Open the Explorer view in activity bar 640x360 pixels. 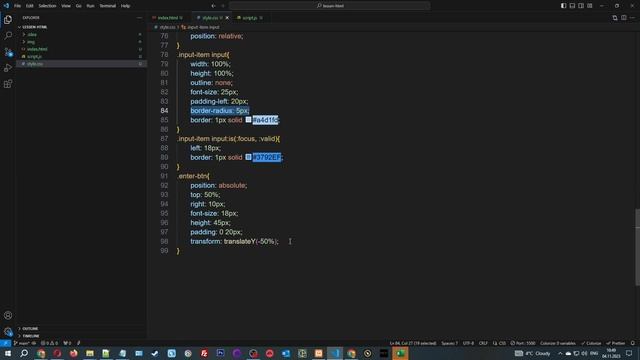(x=8, y=19)
